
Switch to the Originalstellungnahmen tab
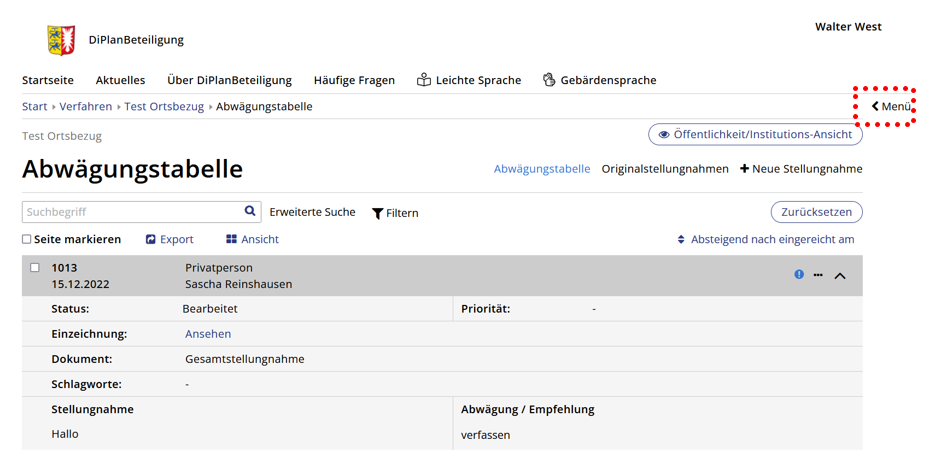tap(664, 169)
